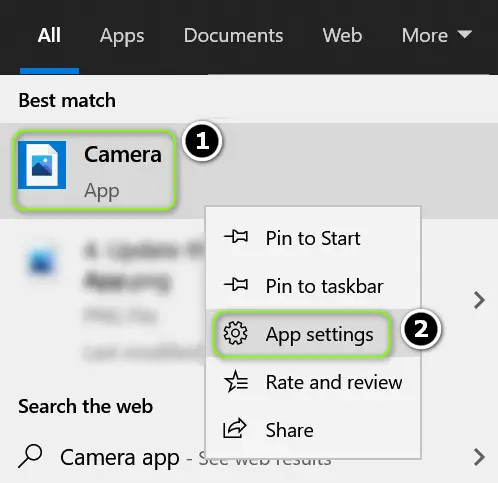Screen dimensions: 498x483
Task: Click the share arrow icon beside Share
Action: coord(235,428)
